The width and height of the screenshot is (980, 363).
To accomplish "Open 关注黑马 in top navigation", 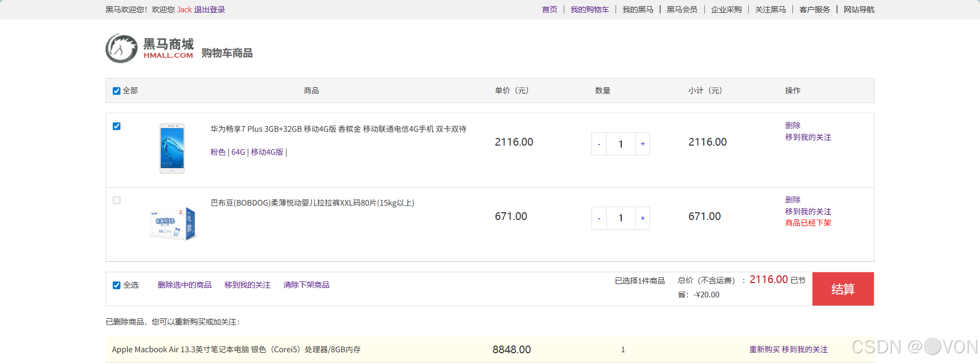I will click(770, 10).
